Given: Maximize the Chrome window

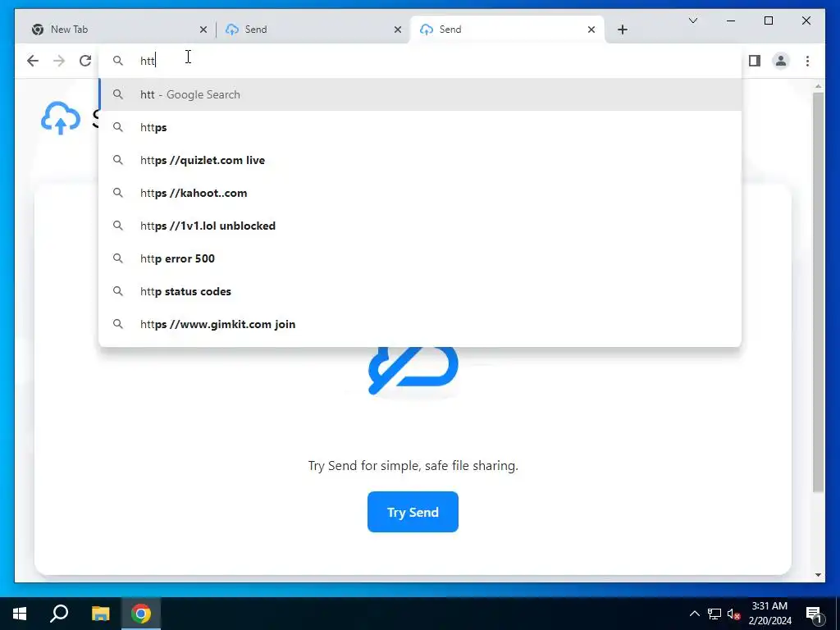Looking at the screenshot, I should [x=768, y=21].
